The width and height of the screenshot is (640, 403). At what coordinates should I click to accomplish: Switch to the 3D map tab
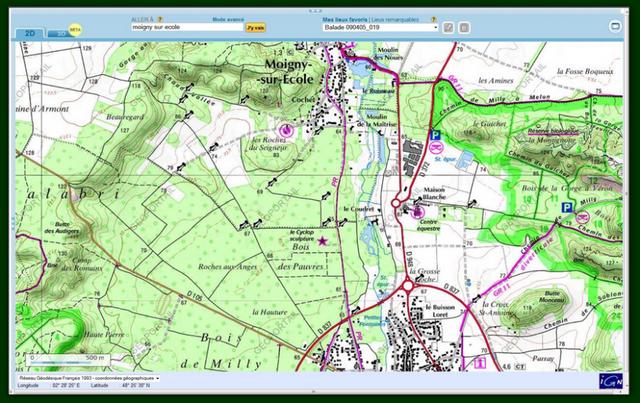coord(60,34)
